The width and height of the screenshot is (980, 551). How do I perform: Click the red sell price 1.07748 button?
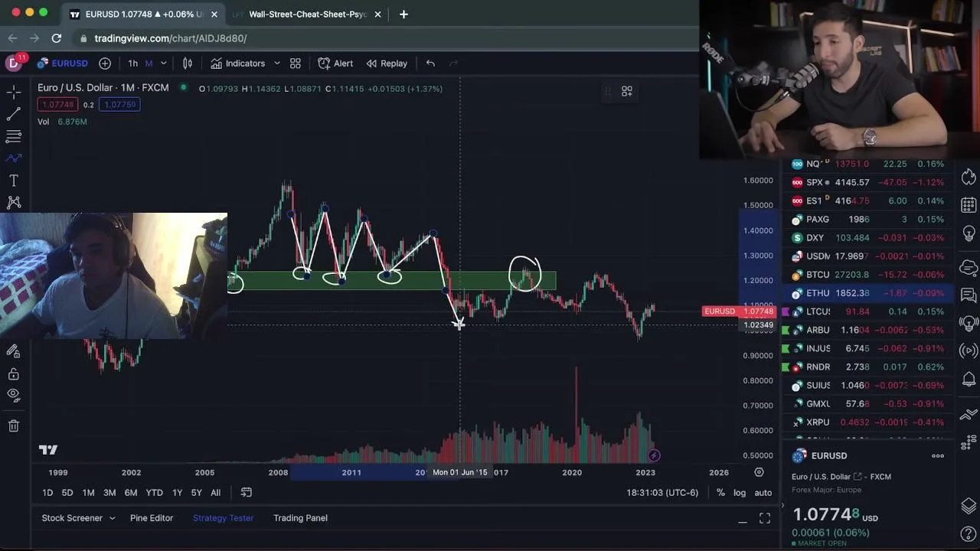[58, 105]
